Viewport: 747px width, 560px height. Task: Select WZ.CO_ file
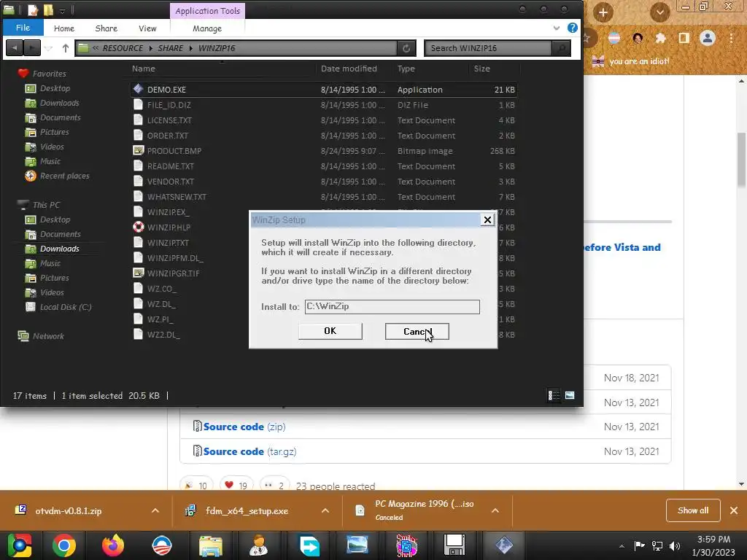tap(161, 289)
